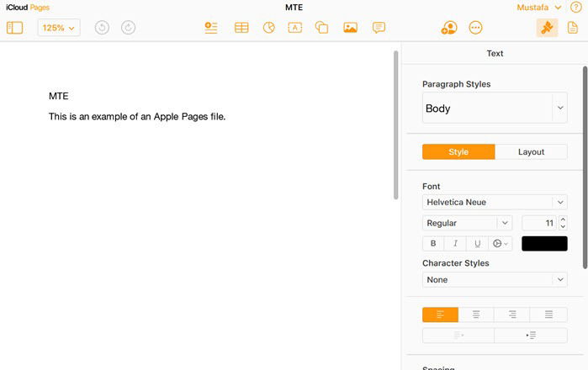Click the font size field showing 11
Image resolution: width=588 pixels, height=370 pixels.
539,223
